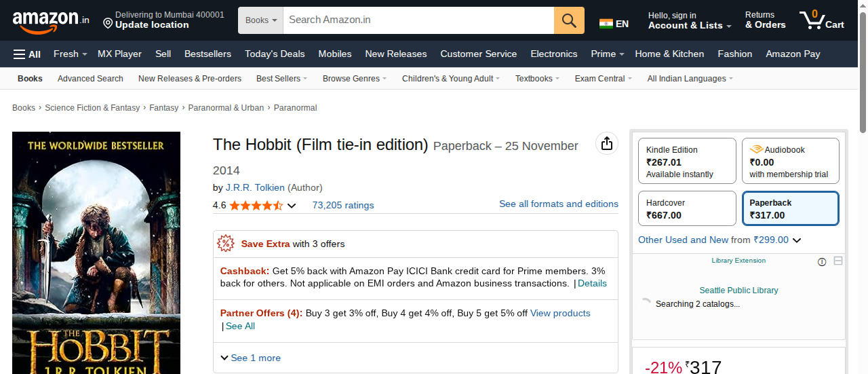Open cashback Details link
Image resolution: width=868 pixels, height=374 pixels.
click(592, 283)
